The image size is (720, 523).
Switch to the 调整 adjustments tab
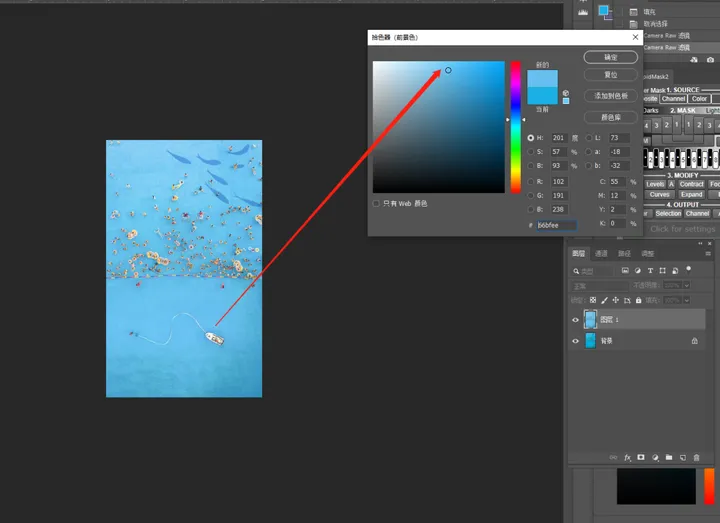tap(647, 253)
